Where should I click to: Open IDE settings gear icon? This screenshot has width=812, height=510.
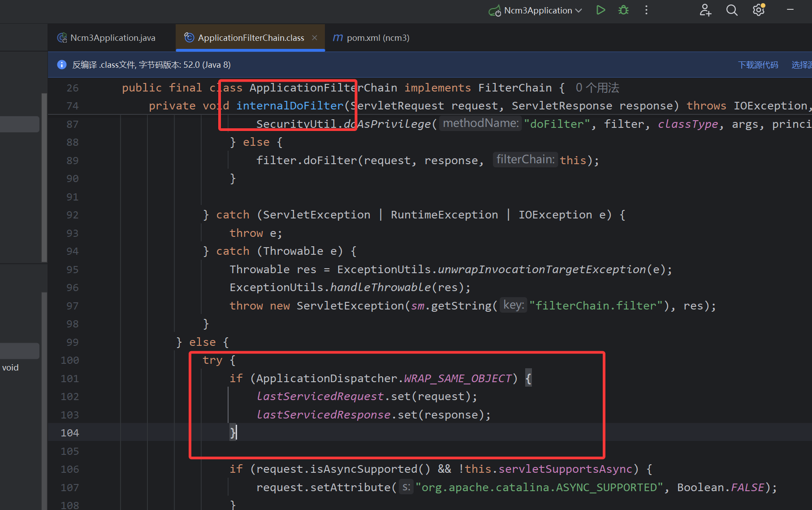coord(759,10)
